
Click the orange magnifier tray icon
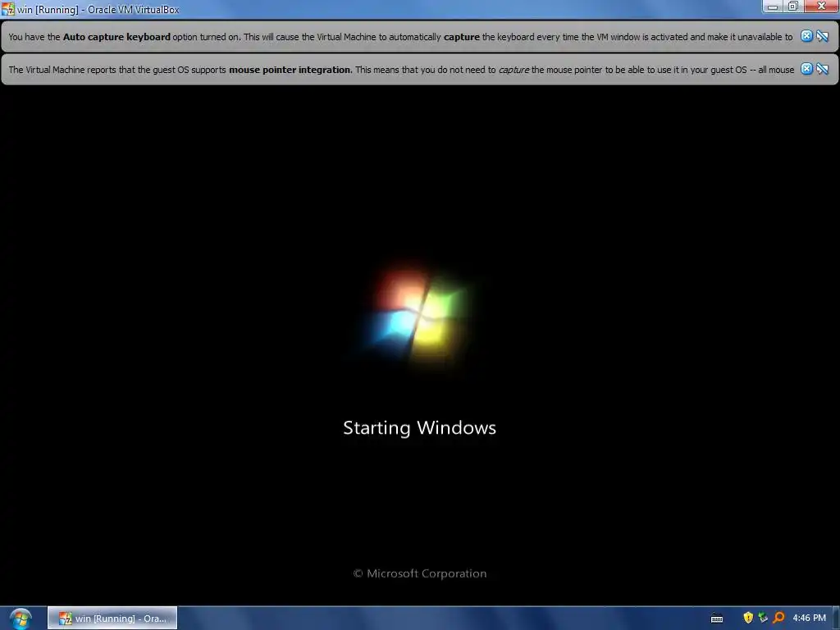point(778,619)
